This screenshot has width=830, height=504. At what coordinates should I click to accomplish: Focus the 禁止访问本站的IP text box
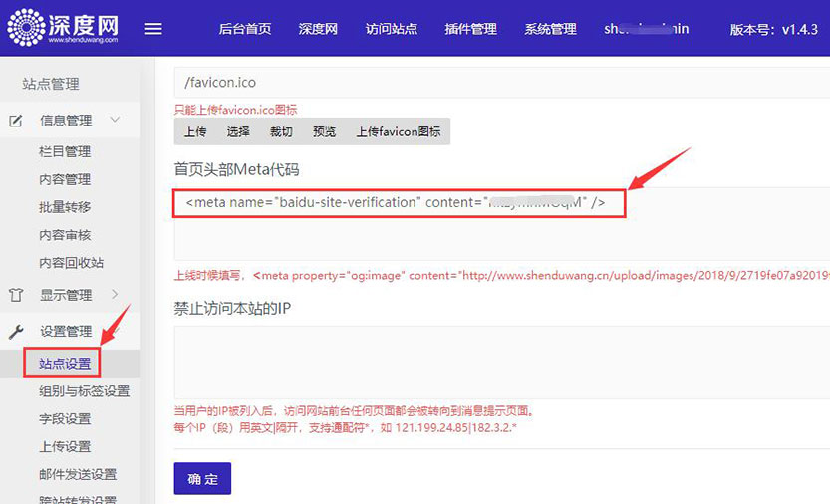tap(498, 363)
